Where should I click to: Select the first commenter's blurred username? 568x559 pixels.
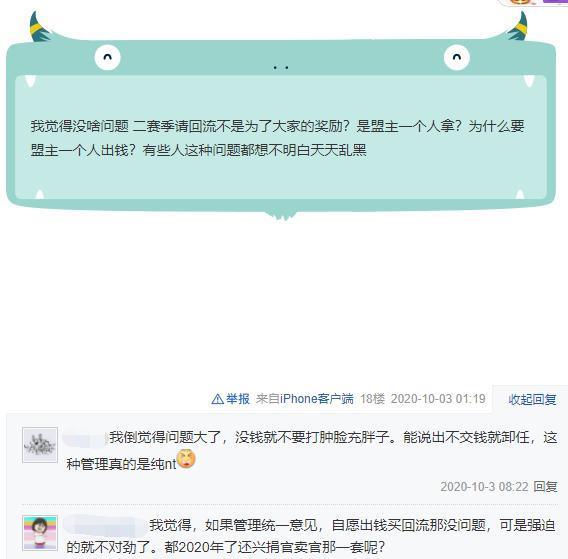coord(85,438)
